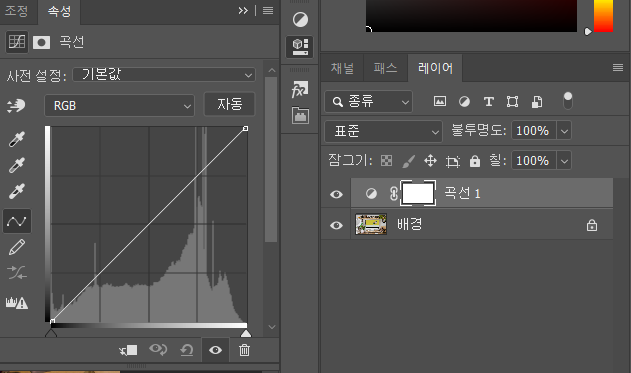Image resolution: width=631 pixels, height=373 pixels.
Task: Hide the 배경 layer
Action: [336, 225]
